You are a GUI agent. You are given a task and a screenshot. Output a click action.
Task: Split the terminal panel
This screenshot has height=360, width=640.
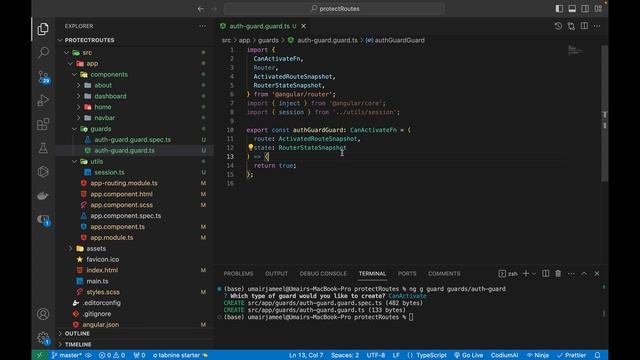point(545,273)
